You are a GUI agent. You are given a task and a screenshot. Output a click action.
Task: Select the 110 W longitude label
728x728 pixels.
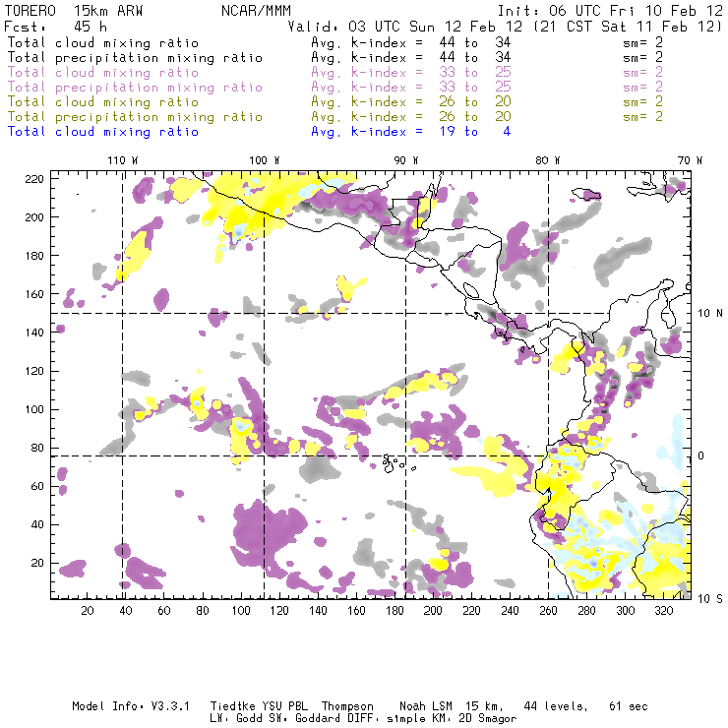pos(123,160)
